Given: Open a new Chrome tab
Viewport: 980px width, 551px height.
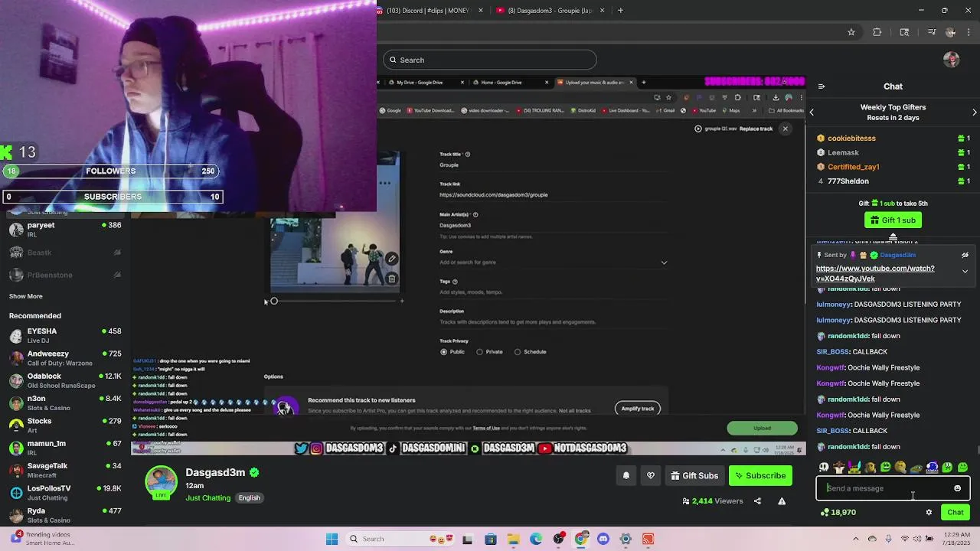Looking at the screenshot, I should 620,11.
